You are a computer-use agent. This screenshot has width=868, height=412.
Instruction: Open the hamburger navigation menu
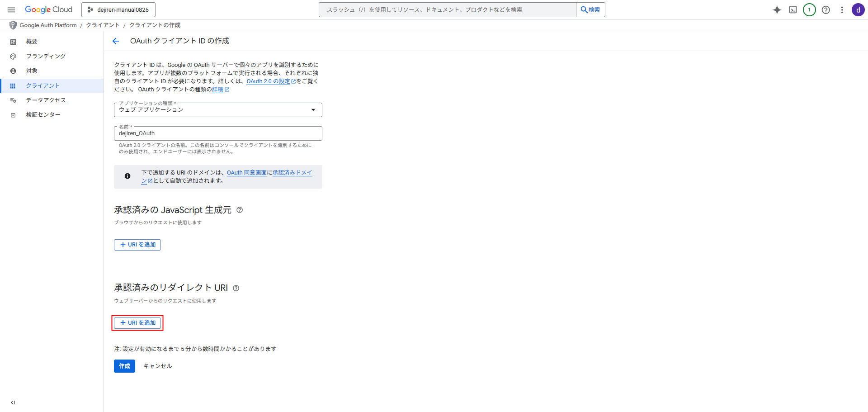[11, 9]
